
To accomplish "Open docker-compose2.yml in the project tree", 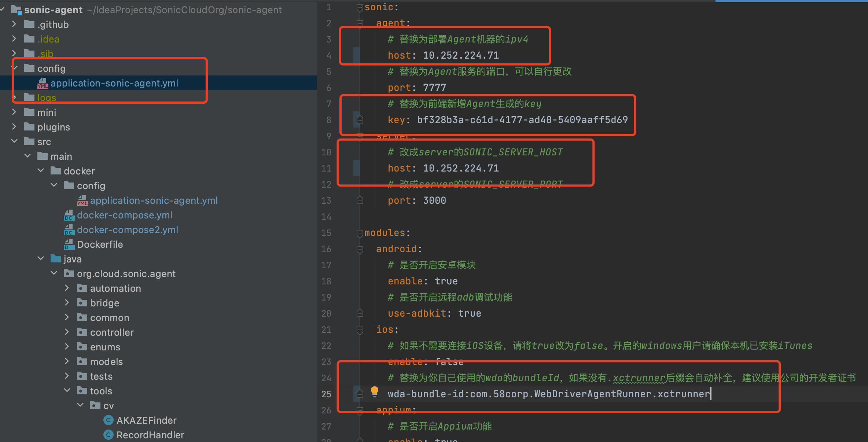I will (128, 230).
